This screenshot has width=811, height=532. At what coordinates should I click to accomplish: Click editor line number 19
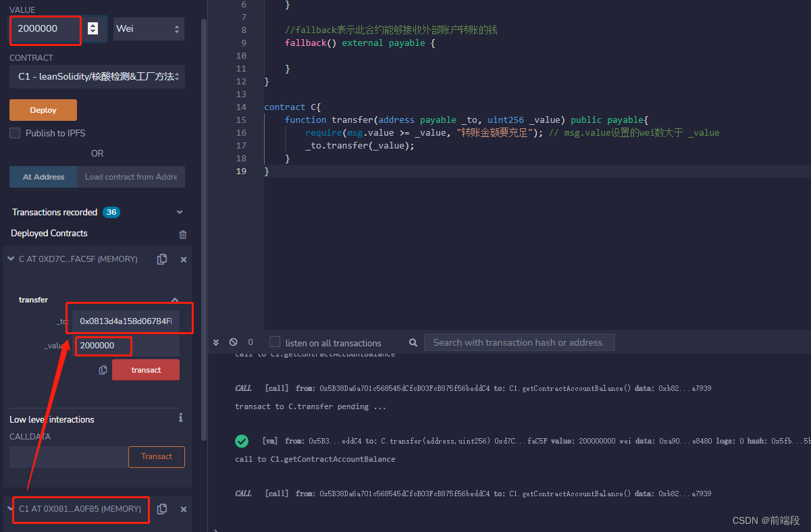tap(242, 171)
